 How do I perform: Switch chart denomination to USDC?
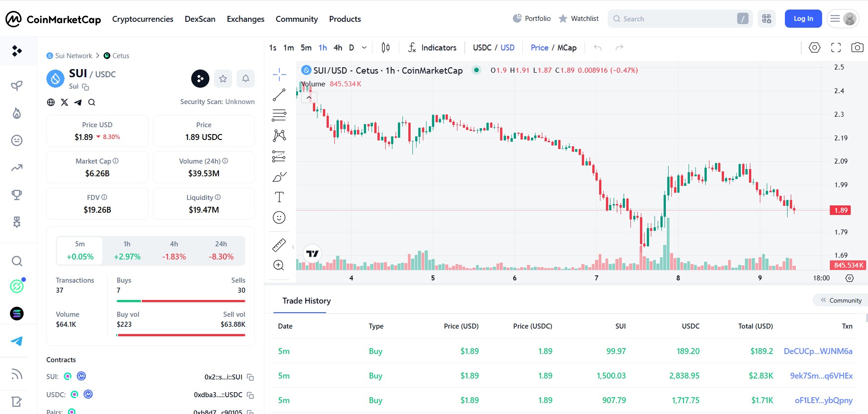tap(482, 48)
